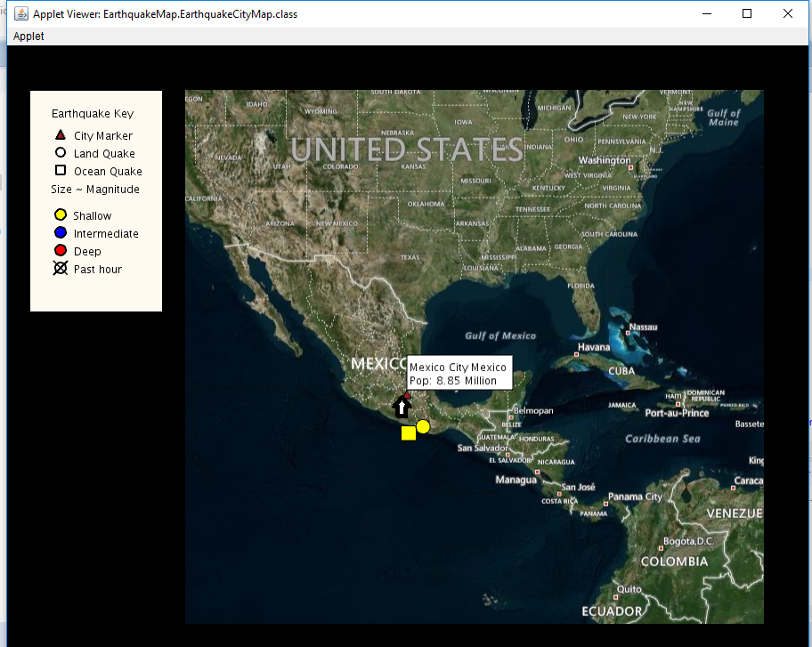
Task: Click the yellow Shallow color swatch
Action: (59, 214)
